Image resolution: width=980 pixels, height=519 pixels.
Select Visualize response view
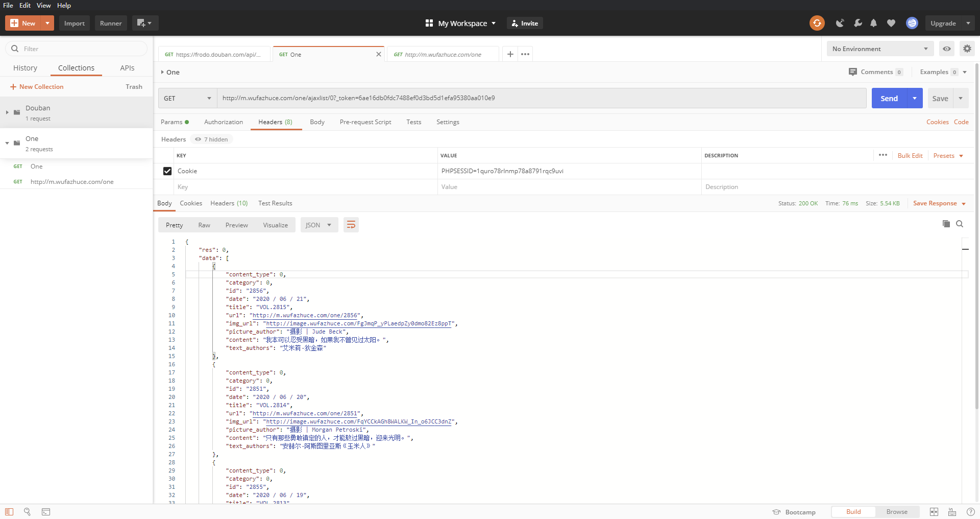[x=276, y=225]
